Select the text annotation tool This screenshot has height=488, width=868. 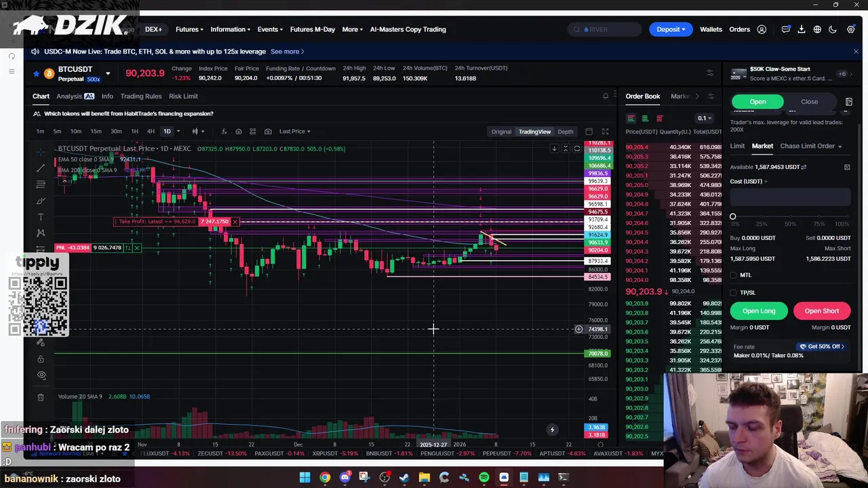(x=41, y=217)
